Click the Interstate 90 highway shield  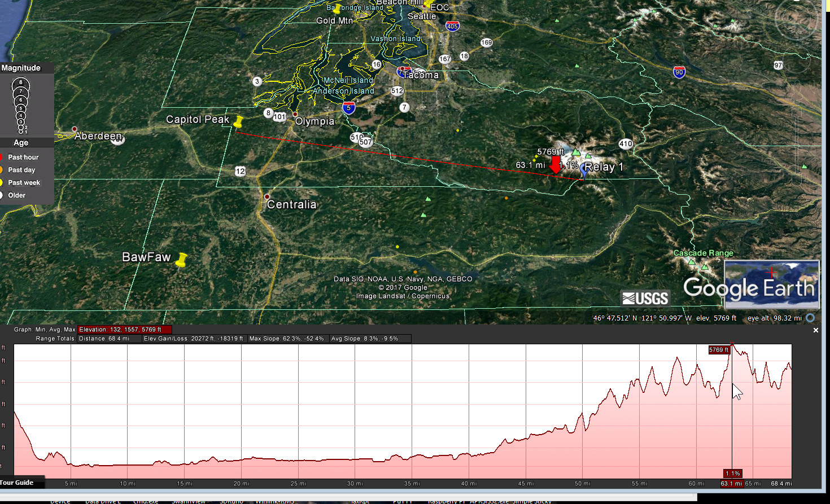[x=679, y=72]
